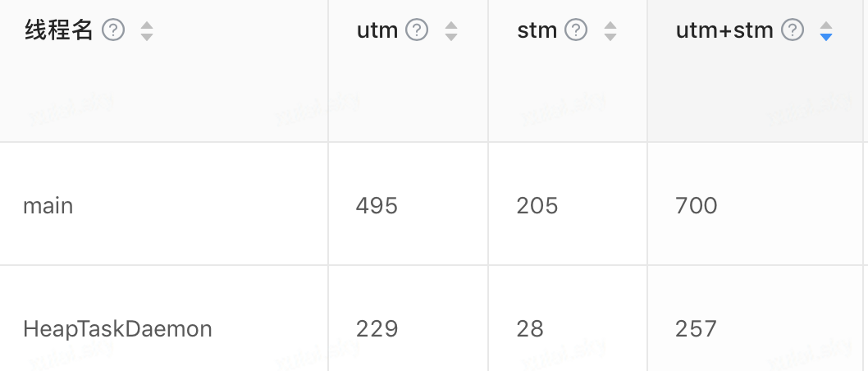Sort by 线程名 using its sort arrows
The width and height of the screenshot is (868, 371).
(147, 31)
